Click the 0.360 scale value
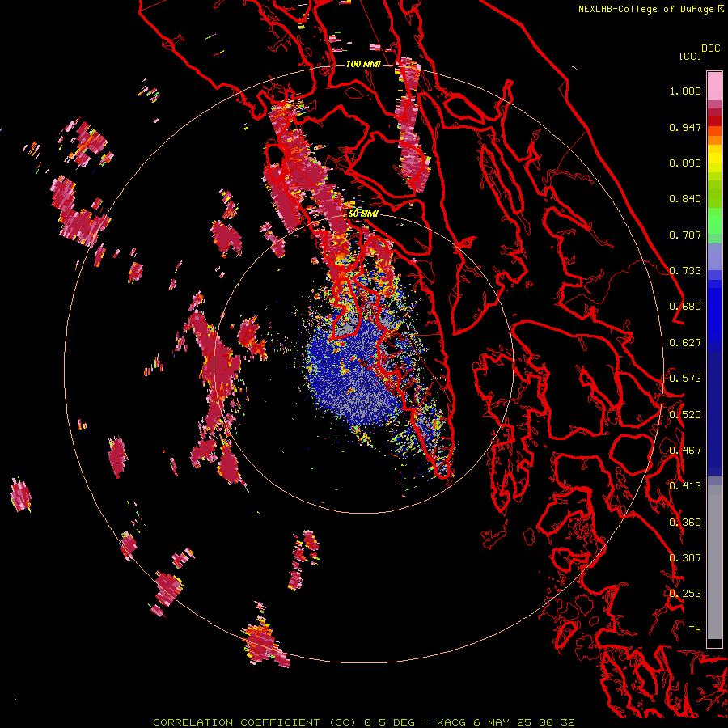This screenshot has height=728, width=728. coord(685,523)
